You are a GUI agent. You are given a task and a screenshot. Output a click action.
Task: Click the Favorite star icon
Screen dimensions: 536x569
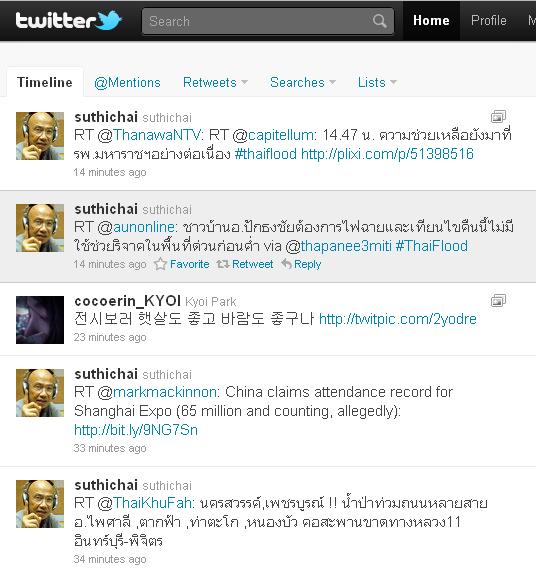[160, 264]
